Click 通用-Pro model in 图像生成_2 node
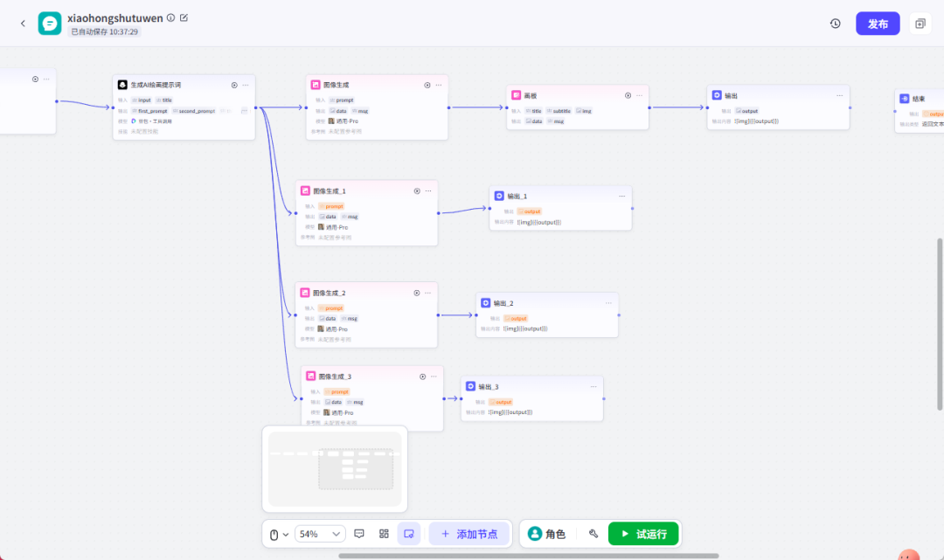Image resolution: width=944 pixels, height=560 pixels. [x=333, y=329]
